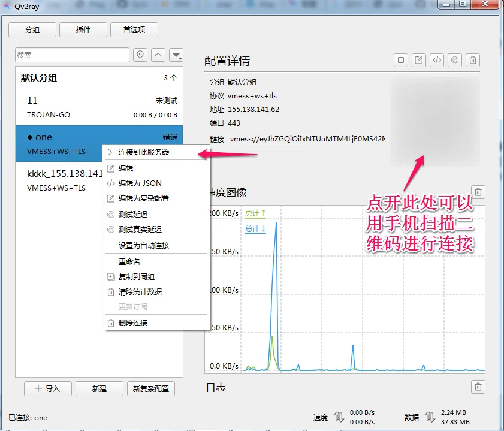
Task: Click the latency test icon in 配置详情
Action: click(455, 60)
